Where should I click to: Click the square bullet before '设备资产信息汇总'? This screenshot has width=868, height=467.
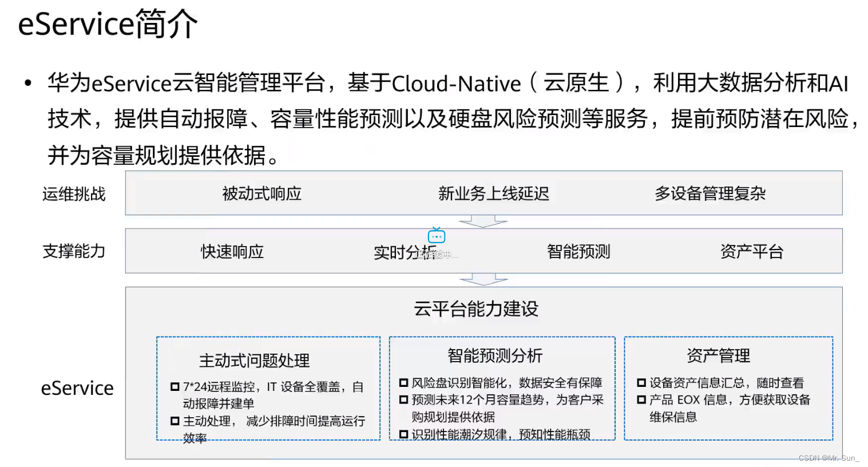[641, 383]
